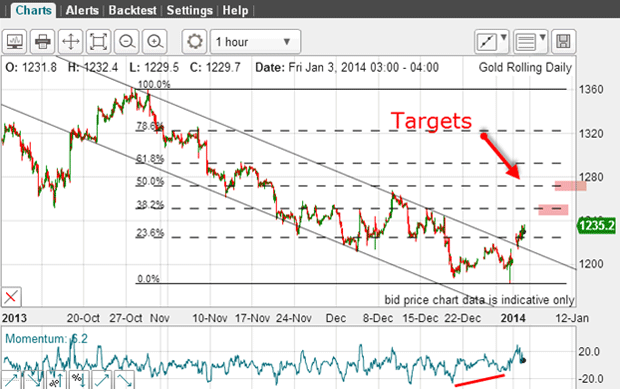Click the 0.0% Fibonacci level label
The height and width of the screenshot is (389, 620).
[148, 279]
